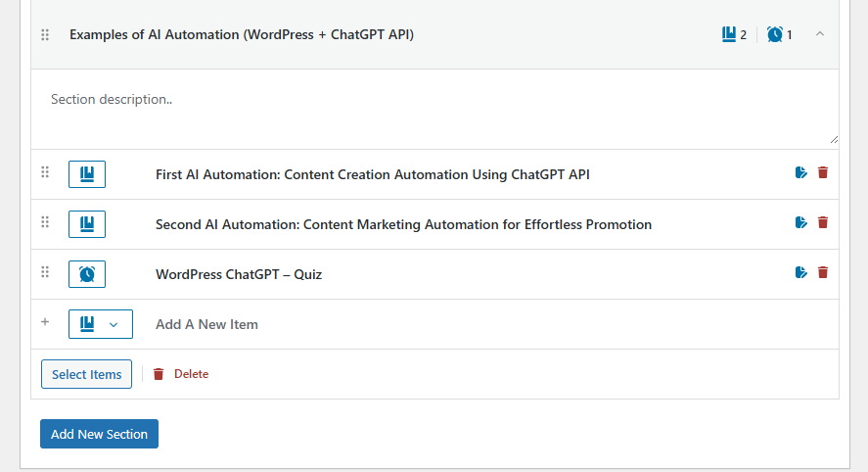Delete the First AI Automation lesson
Image resolution: width=868 pixels, height=472 pixels.
tap(823, 173)
